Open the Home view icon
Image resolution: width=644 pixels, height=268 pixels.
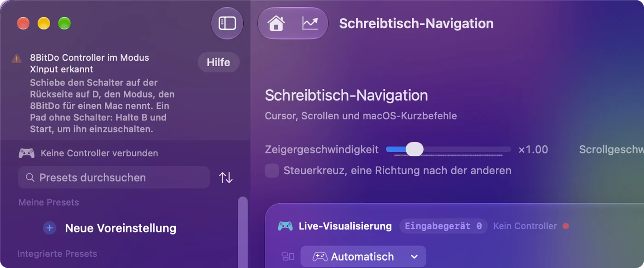coord(276,23)
